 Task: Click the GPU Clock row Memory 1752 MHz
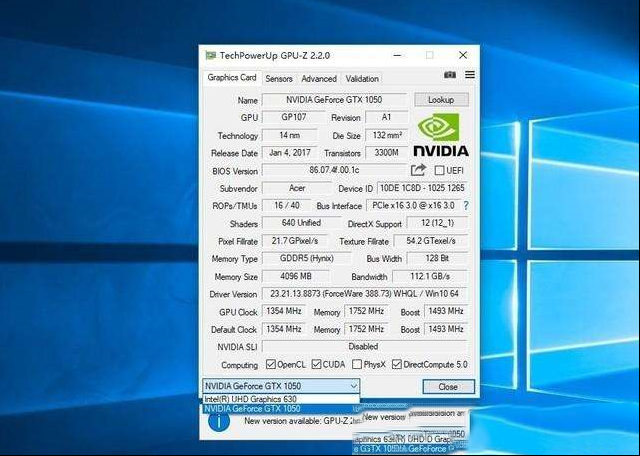pos(367,311)
